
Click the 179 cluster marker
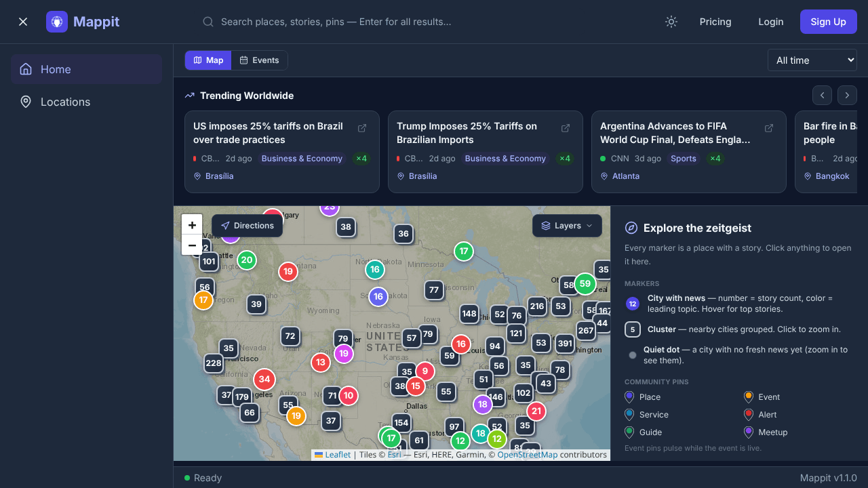click(242, 397)
